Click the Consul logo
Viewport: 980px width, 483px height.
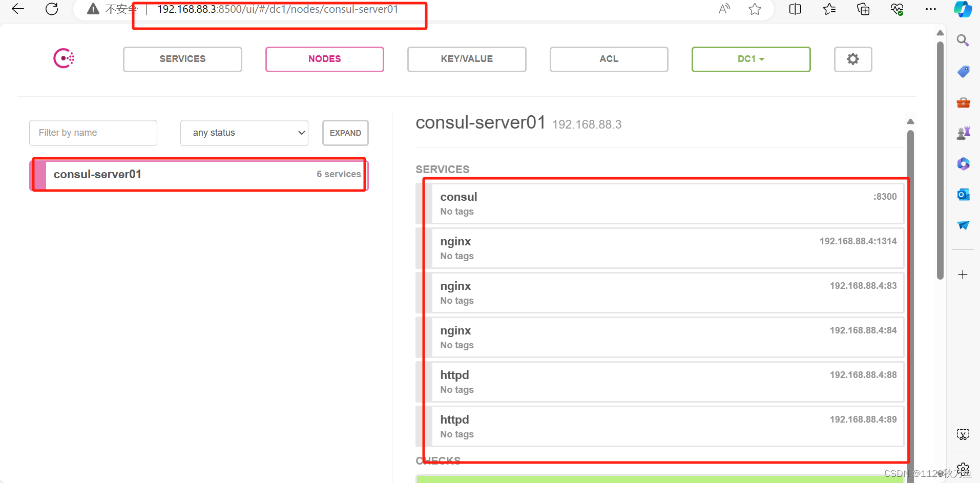point(64,58)
